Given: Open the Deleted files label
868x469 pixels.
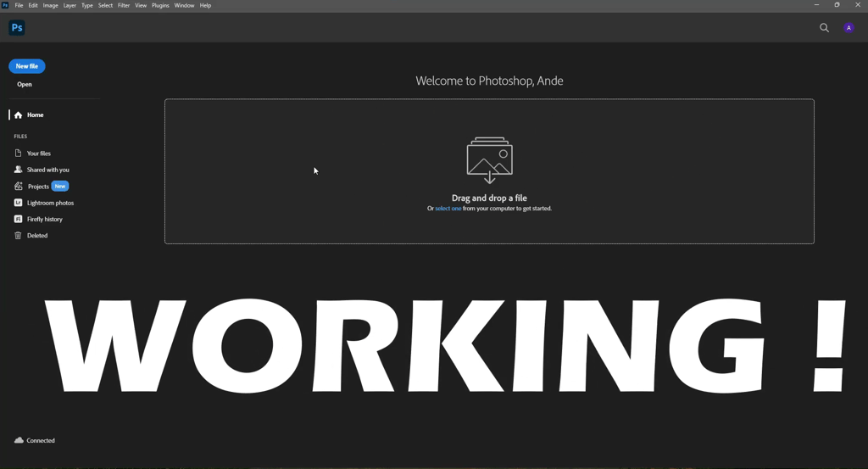Looking at the screenshot, I should coord(37,235).
